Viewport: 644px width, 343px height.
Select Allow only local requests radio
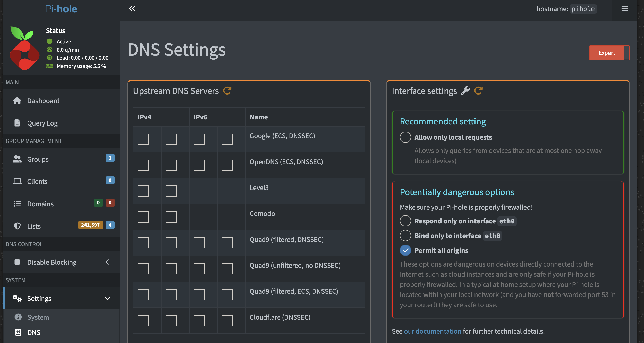click(x=405, y=137)
